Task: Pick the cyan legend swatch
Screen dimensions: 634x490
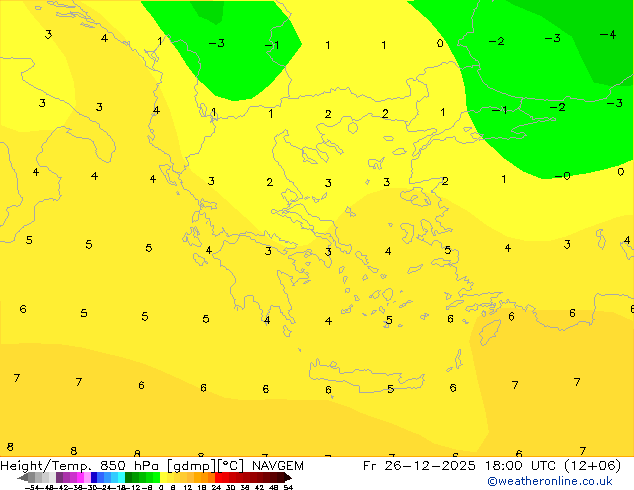Action: pyautogui.click(x=121, y=477)
